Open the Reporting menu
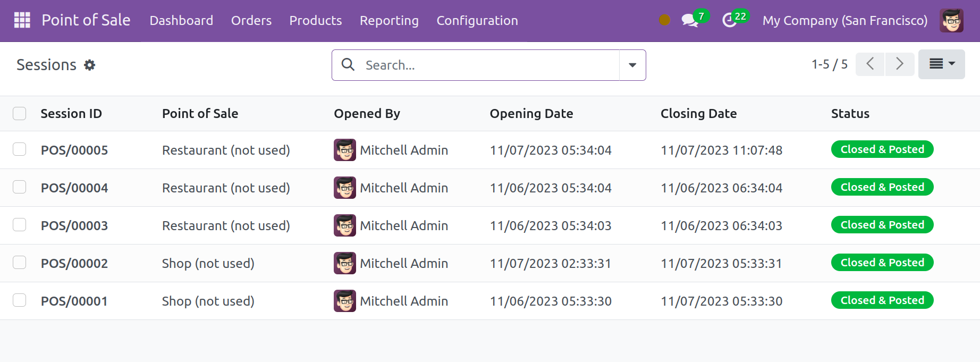Image resolution: width=980 pixels, height=362 pixels. [389, 21]
